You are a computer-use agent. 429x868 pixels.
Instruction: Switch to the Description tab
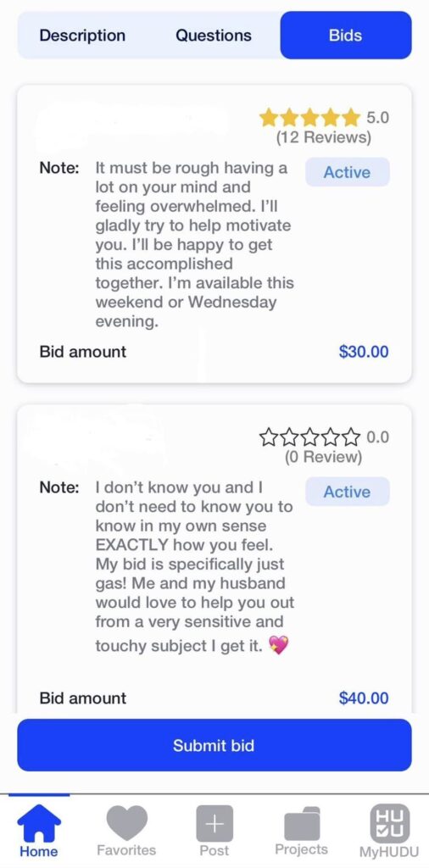[82, 36]
